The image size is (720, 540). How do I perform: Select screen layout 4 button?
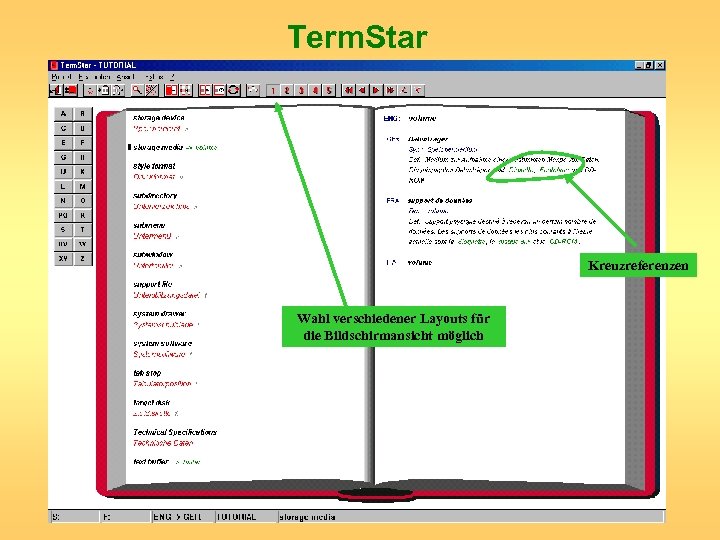coord(315,90)
